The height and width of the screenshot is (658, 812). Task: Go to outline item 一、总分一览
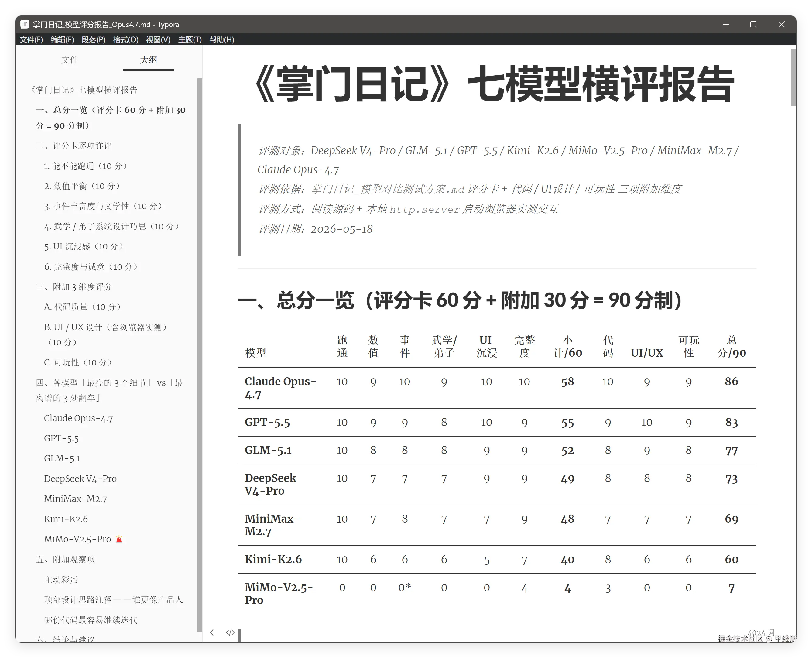[x=111, y=118]
